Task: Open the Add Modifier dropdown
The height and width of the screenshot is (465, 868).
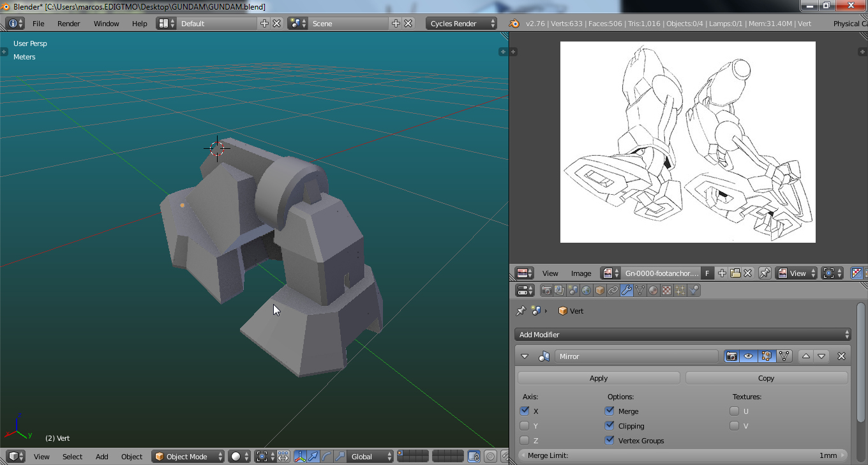Action: click(x=682, y=335)
